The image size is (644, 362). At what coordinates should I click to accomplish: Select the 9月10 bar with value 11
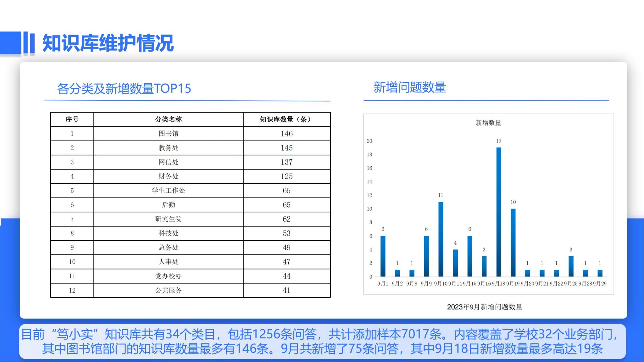[x=441, y=239]
